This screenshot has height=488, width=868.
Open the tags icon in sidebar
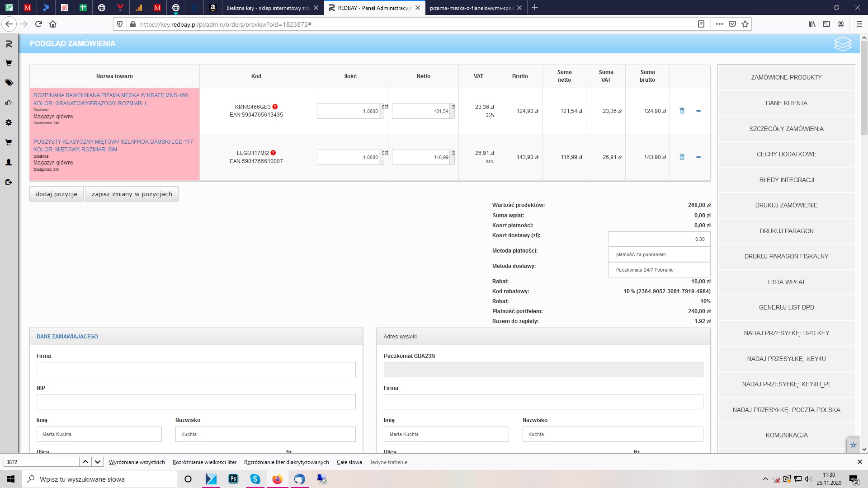click(9, 83)
